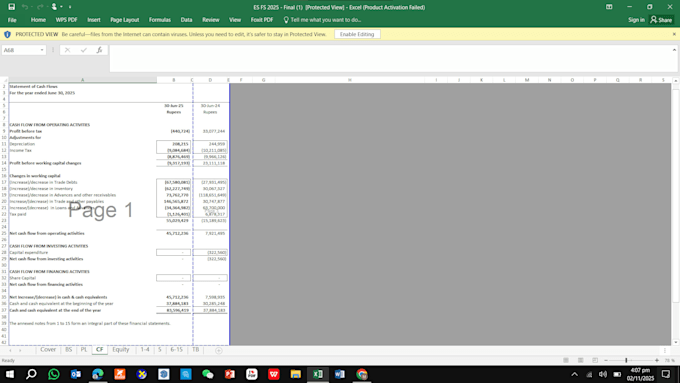Select column D header
The height and width of the screenshot is (383, 680).
pyautogui.click(x=210, y=80)
